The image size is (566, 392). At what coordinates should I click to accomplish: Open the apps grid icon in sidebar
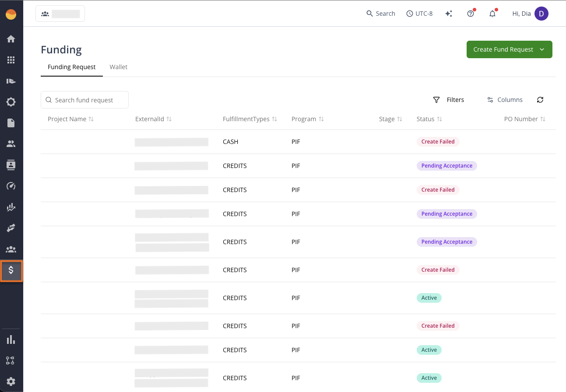(x=11, y=60)
